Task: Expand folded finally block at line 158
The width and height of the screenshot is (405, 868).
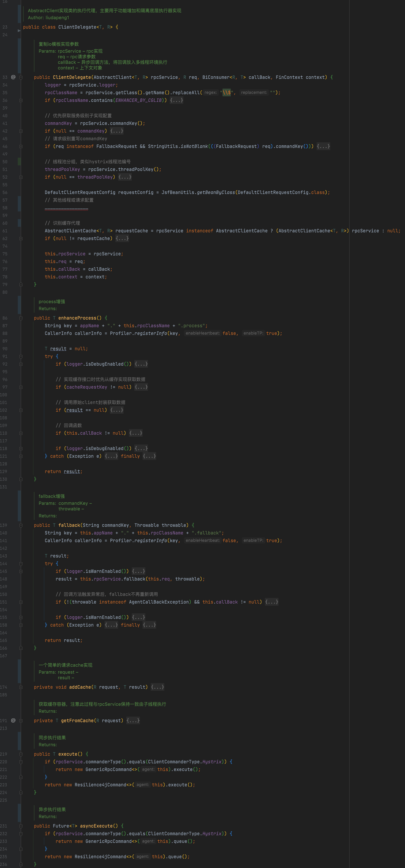Action: [150, 625]
